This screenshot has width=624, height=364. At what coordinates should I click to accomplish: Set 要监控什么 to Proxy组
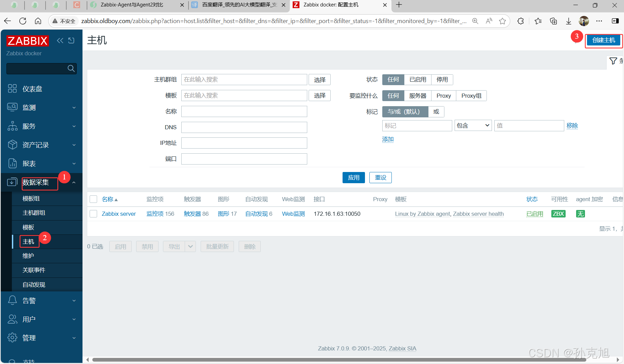click(x=471, y=96)
